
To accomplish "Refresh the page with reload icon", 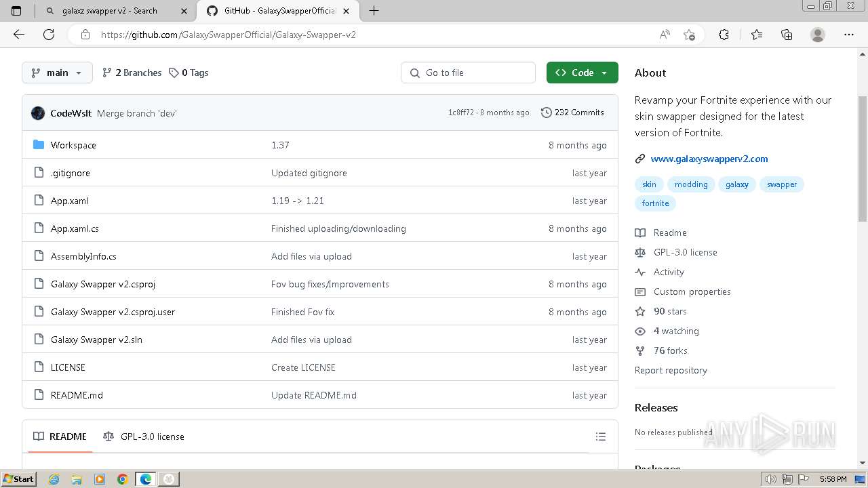I will coord(49,35).
